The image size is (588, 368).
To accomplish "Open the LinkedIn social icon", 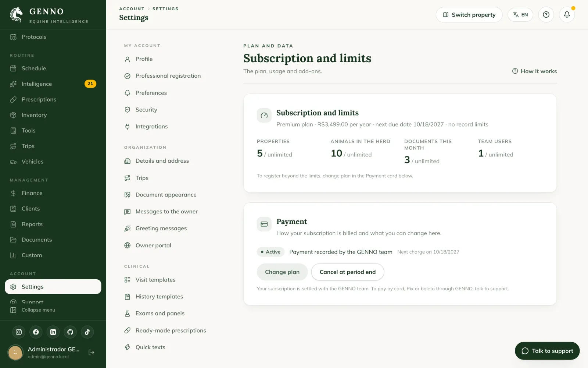I will point(53,332).
